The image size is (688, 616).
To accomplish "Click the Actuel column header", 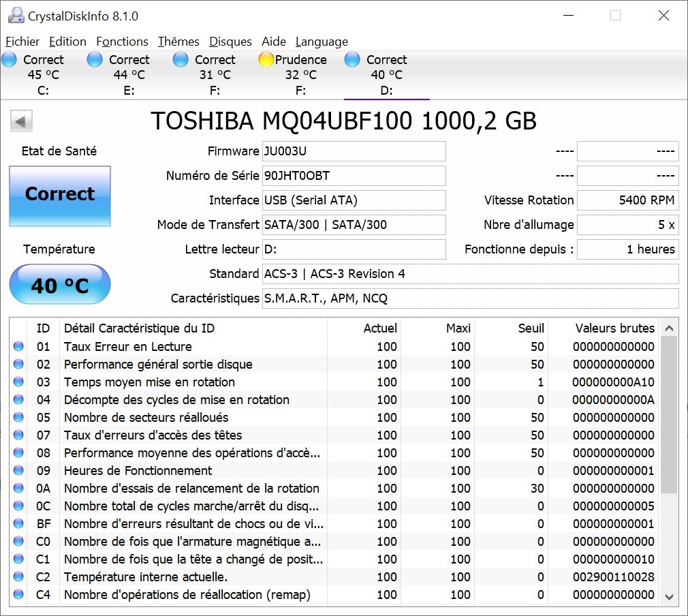I will coord(364,328).
